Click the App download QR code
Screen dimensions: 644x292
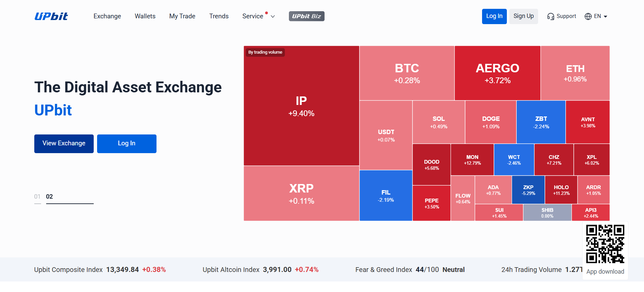pos(605,243)
